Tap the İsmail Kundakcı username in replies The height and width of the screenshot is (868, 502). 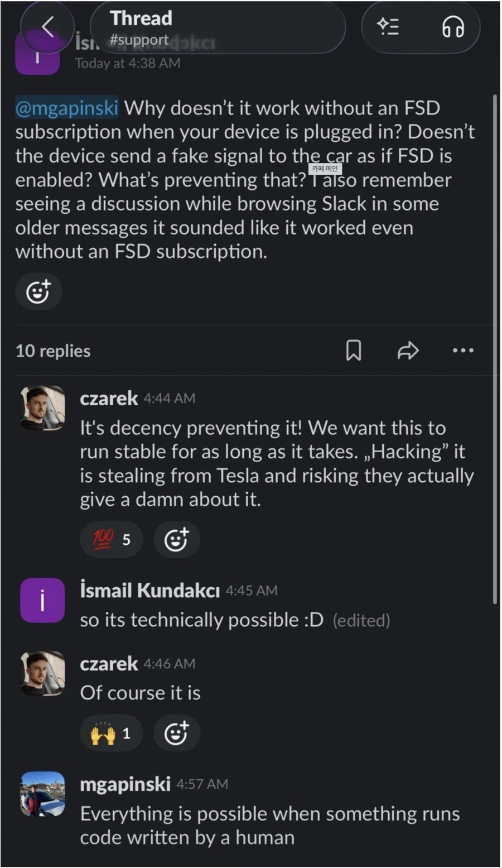point(150,591)
